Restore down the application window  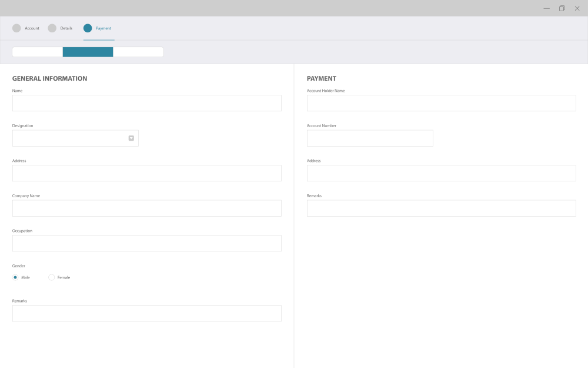coord(562,8)
